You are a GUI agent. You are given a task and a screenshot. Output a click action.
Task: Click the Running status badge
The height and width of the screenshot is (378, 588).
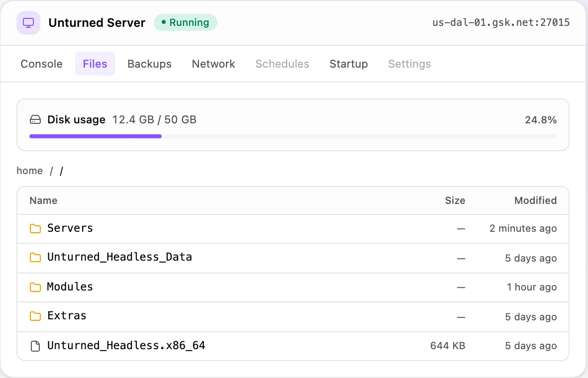tap(186, 22)
